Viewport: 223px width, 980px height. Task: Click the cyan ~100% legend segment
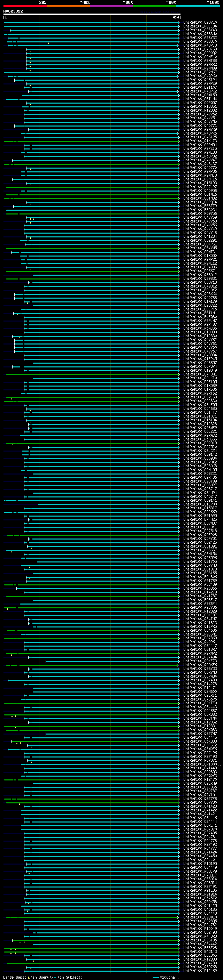click(x=198, y=7)
